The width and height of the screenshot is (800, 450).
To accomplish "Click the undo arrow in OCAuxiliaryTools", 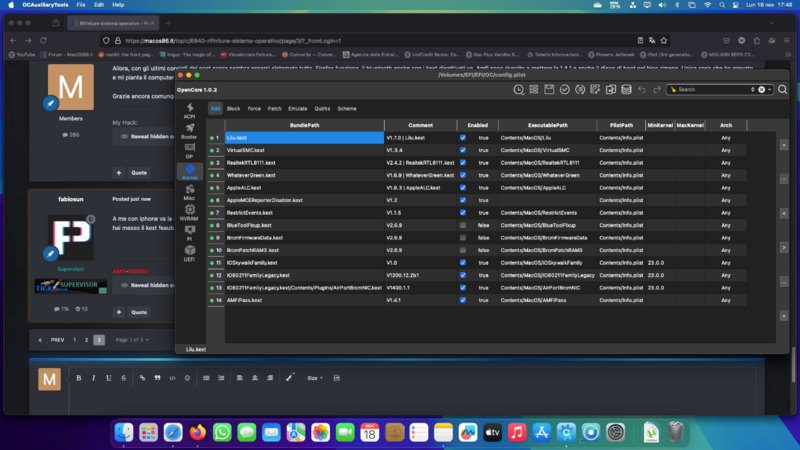I will click(642, 90).
